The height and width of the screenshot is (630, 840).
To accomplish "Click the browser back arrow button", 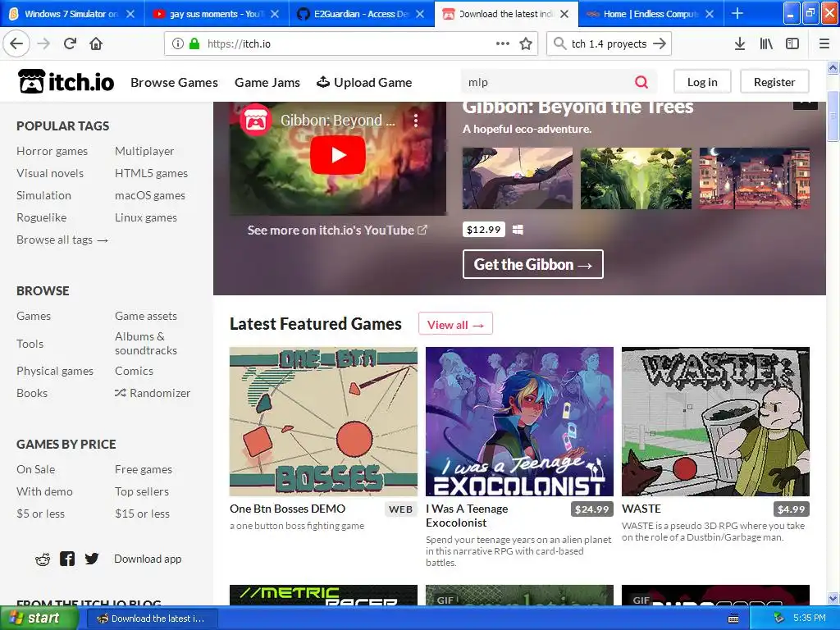I will coord(16,44).
